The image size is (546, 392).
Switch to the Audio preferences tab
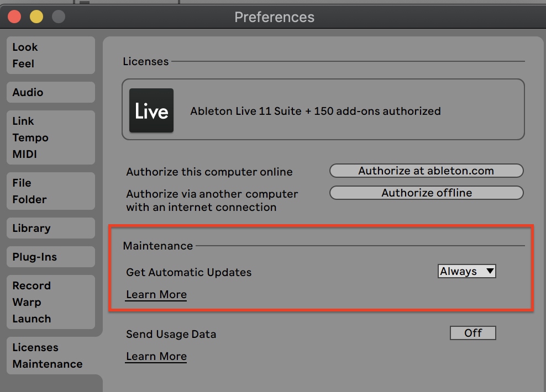pyautogui.click(x=51, y=92)
